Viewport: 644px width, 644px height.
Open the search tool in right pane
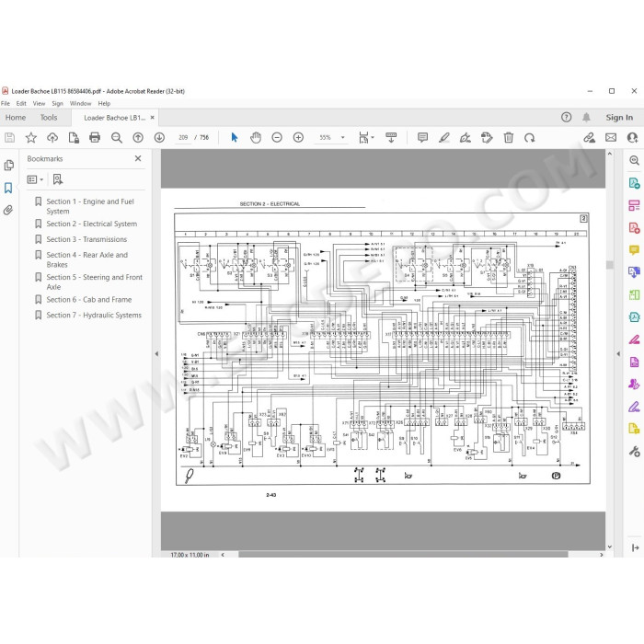pos(635,161)
